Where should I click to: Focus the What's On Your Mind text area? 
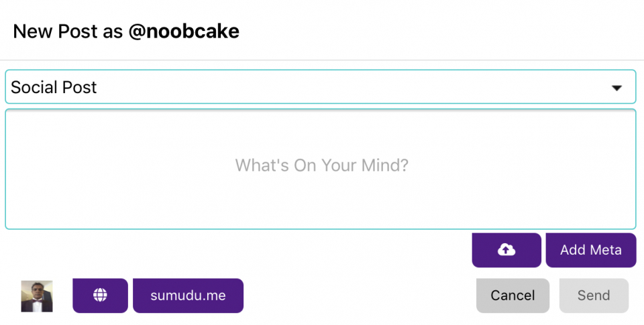click(x=320, y=169)
